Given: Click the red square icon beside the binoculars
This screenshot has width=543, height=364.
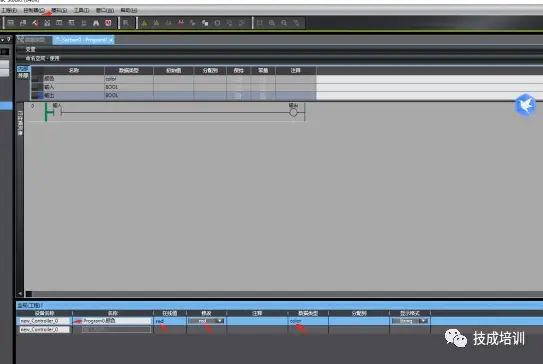Looking at the screenshot, I should tap(108, 23).
